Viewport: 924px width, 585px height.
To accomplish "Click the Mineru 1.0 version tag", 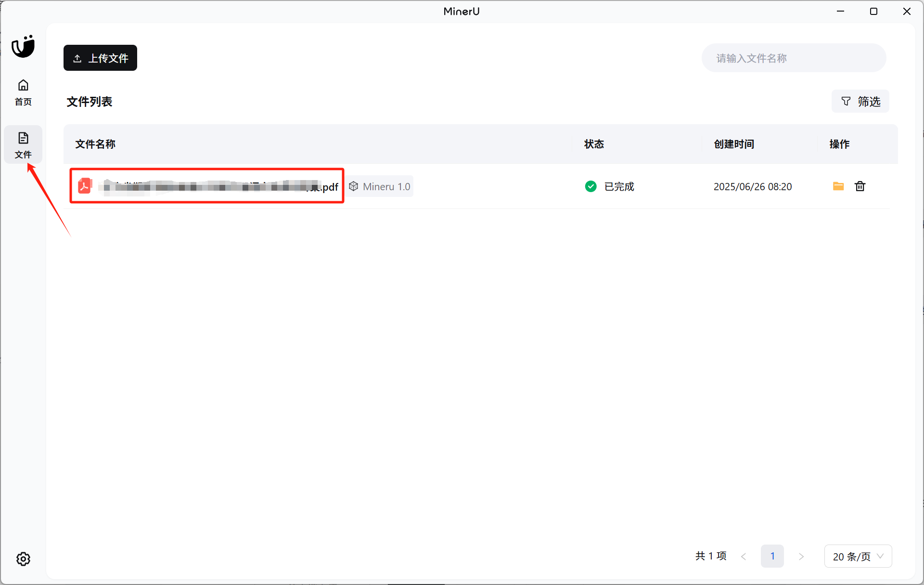I will (380, 186).
